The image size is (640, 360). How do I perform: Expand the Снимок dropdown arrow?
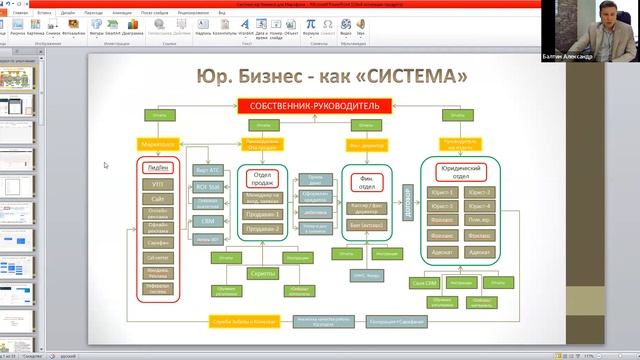(53, 38)
